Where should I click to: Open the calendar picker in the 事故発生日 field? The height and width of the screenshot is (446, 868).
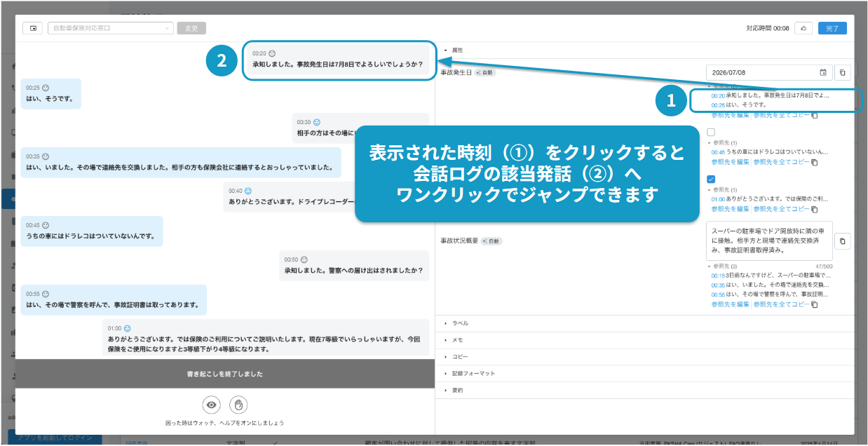click(823, 72)
